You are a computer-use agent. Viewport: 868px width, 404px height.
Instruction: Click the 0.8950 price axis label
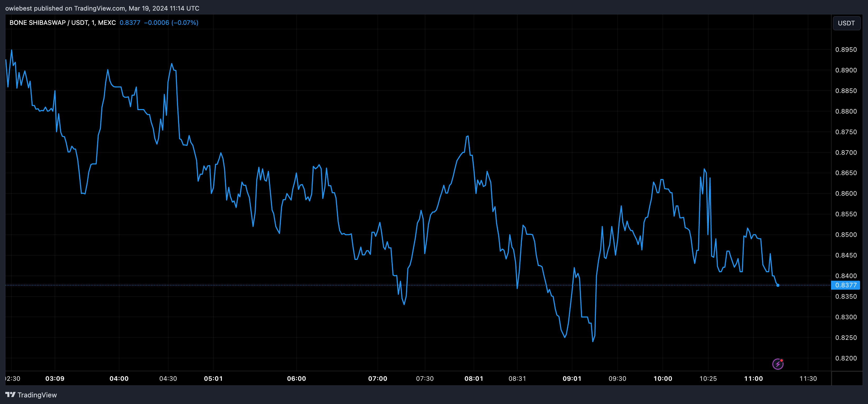pos(846,50)
